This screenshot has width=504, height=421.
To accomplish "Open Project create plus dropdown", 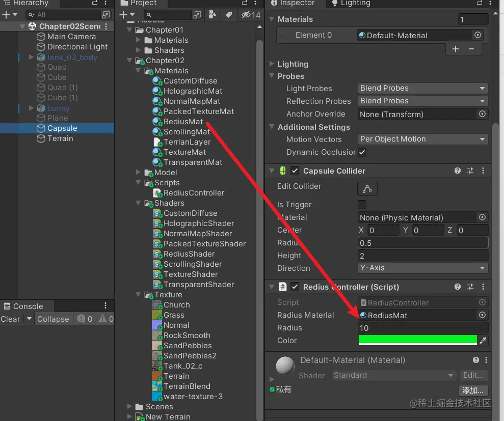I will pos(127,15).
